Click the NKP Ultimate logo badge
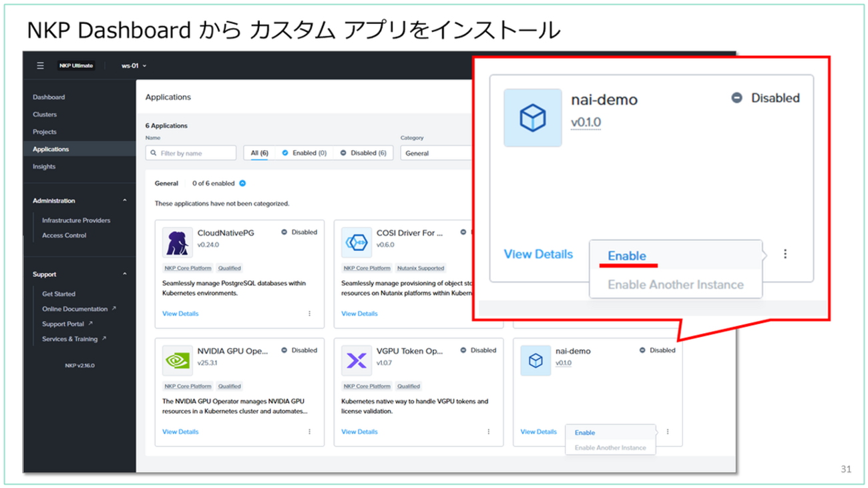 (x=76, y=65)
